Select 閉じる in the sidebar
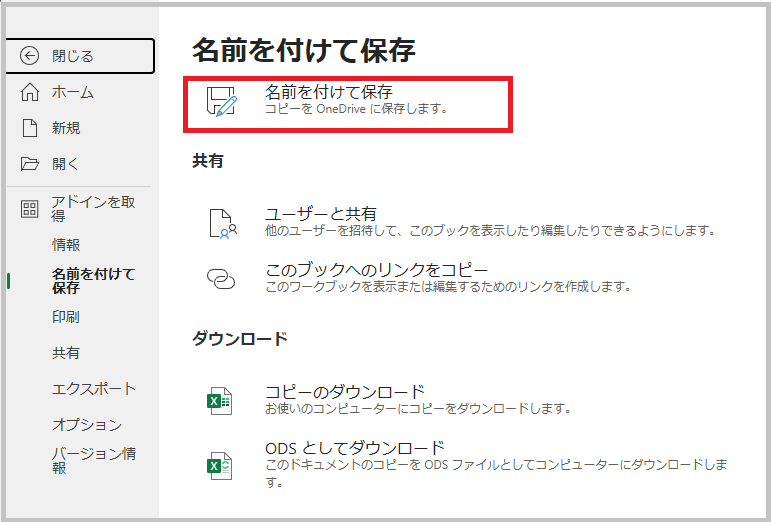The height and width of the screenshot is (522, 771). [81, 56]
